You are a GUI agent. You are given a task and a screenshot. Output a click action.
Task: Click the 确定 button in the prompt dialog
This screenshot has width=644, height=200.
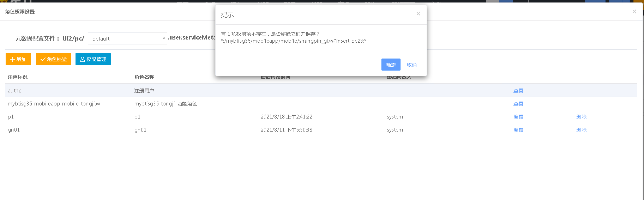tap(391, 65)
